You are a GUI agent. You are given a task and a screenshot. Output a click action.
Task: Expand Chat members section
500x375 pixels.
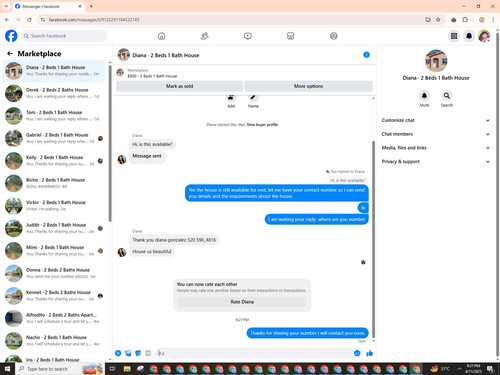(435, 134)
